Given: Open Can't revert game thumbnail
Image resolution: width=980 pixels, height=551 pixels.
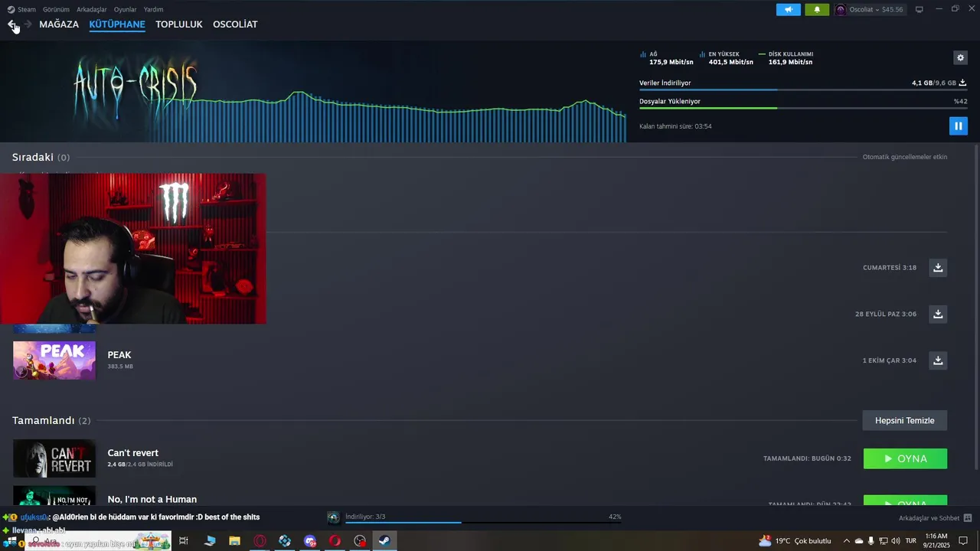Looking at the screenshot, I should (x=54, y=458).
